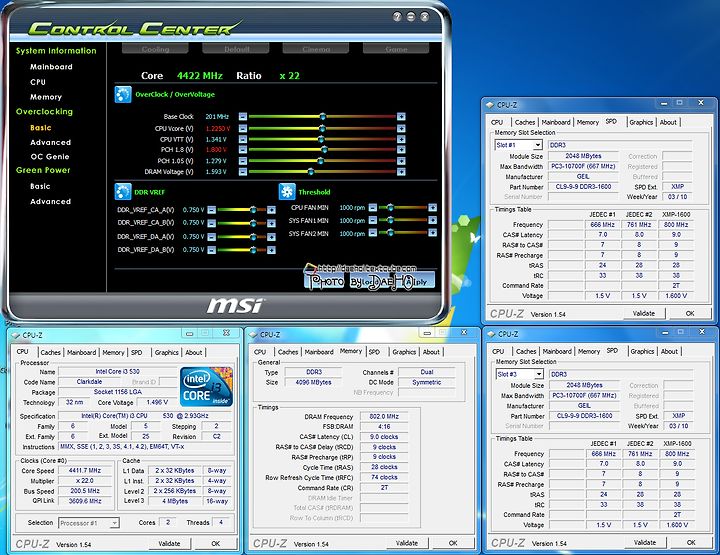Open Advanced under Green Power
The image size is (720, 555).
tap(51, 201)
